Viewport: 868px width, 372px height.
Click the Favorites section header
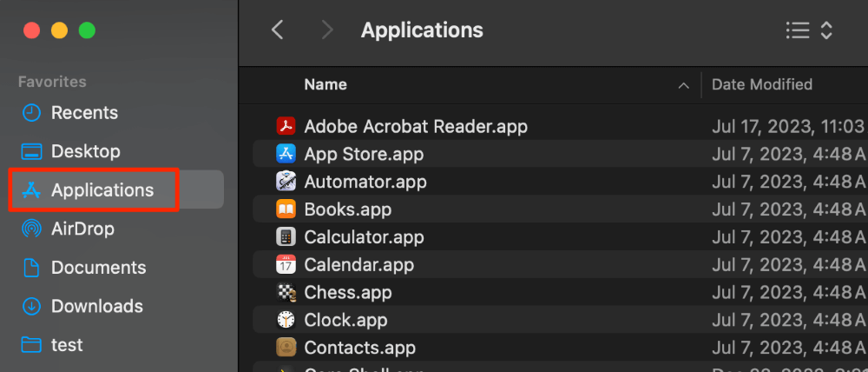click(x=52, y=82)
